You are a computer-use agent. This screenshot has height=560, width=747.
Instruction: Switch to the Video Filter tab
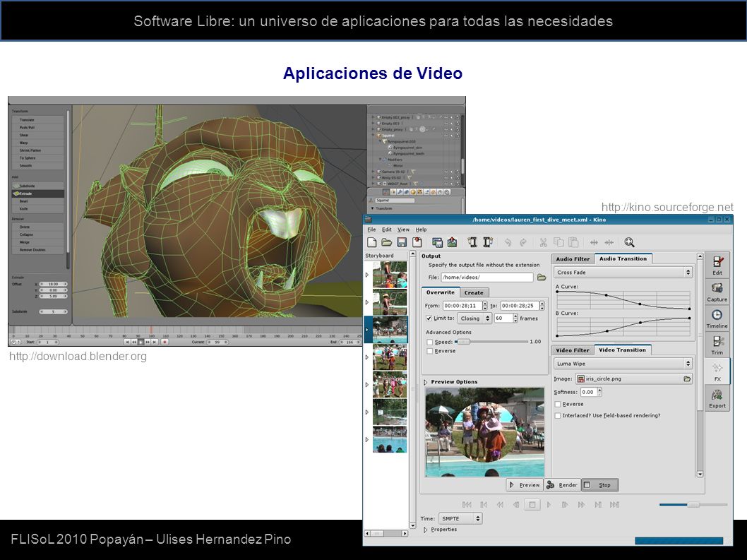(573, 350)
